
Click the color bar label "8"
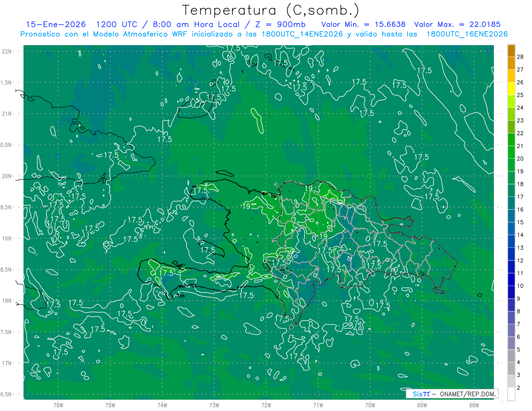point(518,311)
